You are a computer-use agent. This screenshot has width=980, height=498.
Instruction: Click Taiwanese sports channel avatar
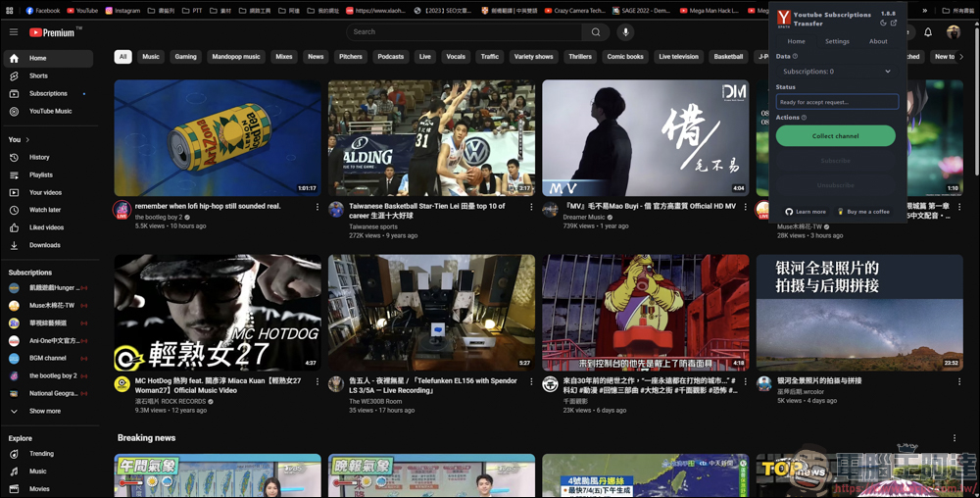pos(336,210)
